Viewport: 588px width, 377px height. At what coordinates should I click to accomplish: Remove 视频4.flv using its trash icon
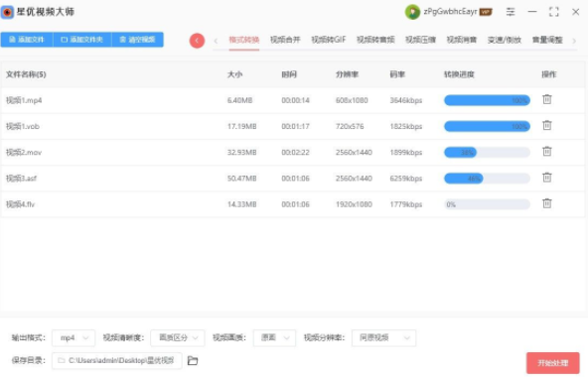point(546,203)
